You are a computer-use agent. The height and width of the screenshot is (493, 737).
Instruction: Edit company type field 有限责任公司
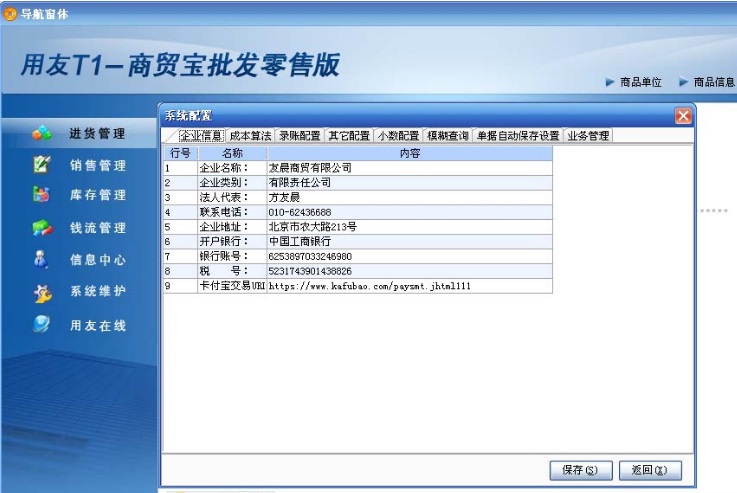coord(410,182)
